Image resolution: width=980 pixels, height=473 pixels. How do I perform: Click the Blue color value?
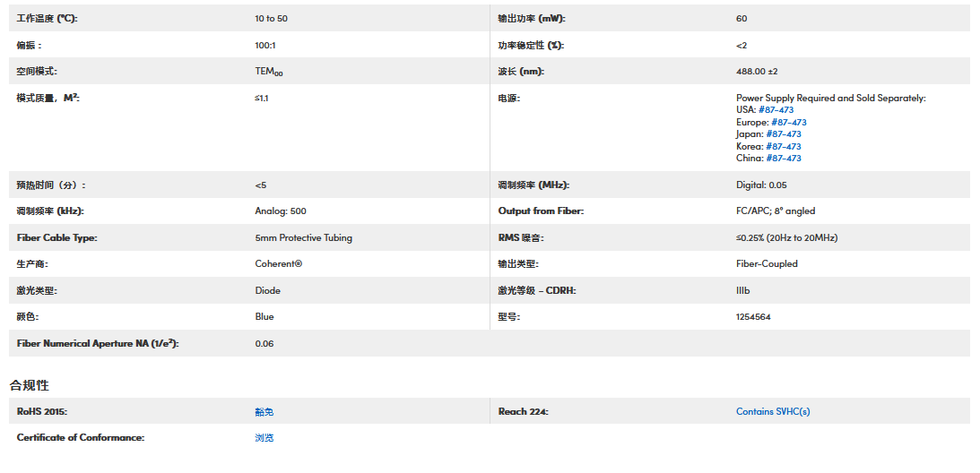pos(265,317)
